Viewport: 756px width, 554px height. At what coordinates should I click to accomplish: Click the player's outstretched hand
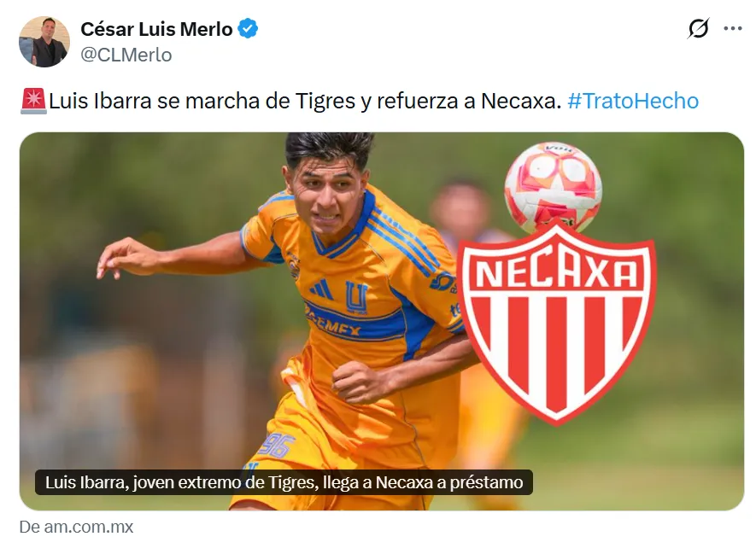coord(121,257)
